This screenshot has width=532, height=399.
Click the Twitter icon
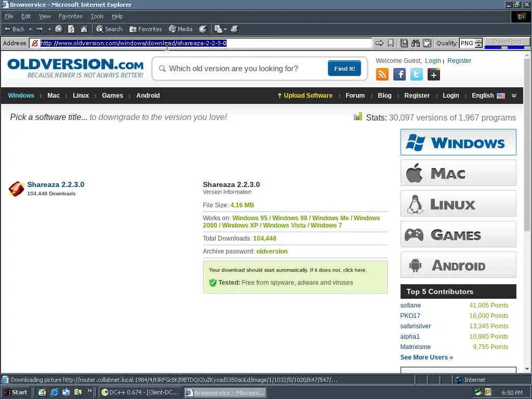click(x=416, y=74)
